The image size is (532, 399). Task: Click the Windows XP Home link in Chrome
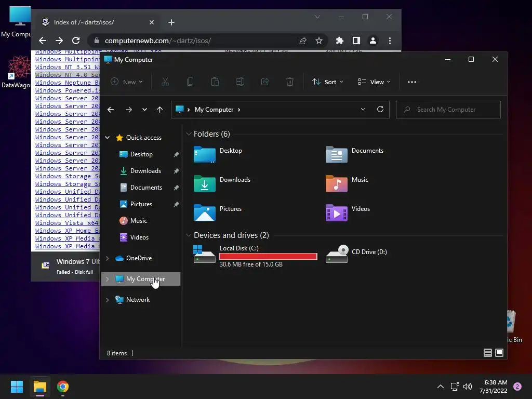click(67, 231)
